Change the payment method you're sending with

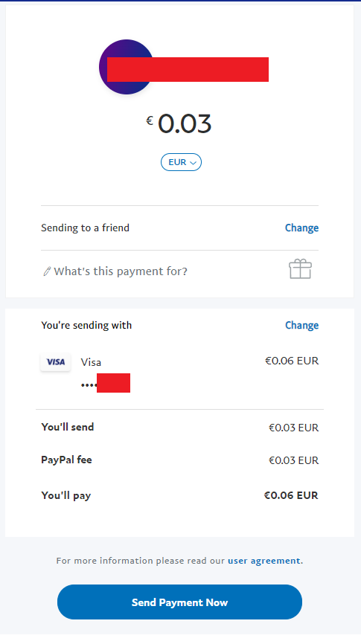coord(301,325)
